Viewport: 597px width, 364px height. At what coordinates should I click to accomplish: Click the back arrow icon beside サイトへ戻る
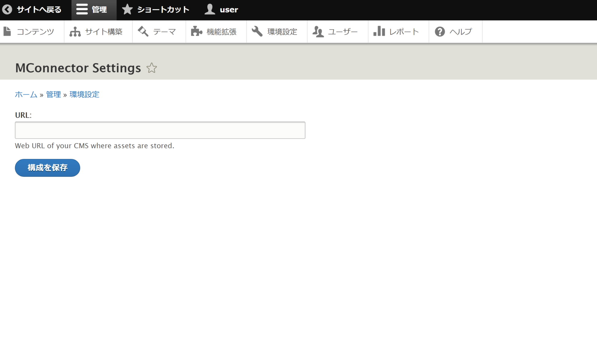click(7, 9)
